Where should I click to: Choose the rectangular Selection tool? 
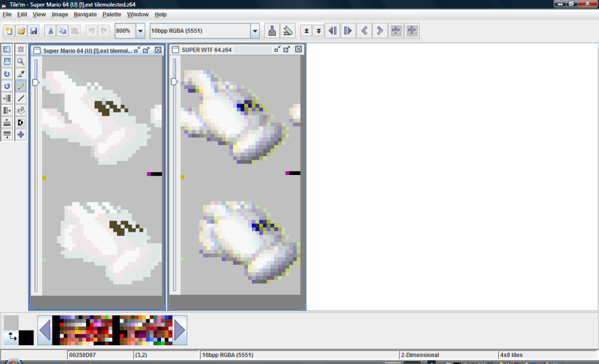click(21, 49)
